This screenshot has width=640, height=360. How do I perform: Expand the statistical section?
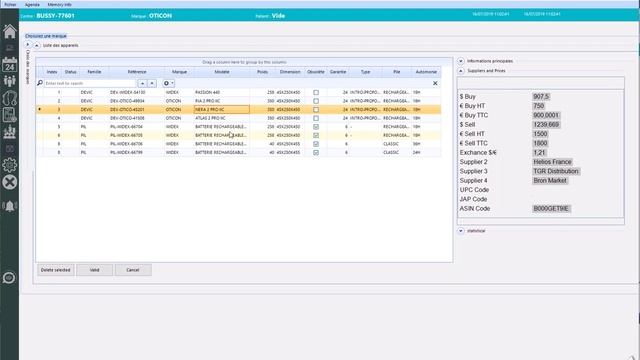tap(461, 231)
